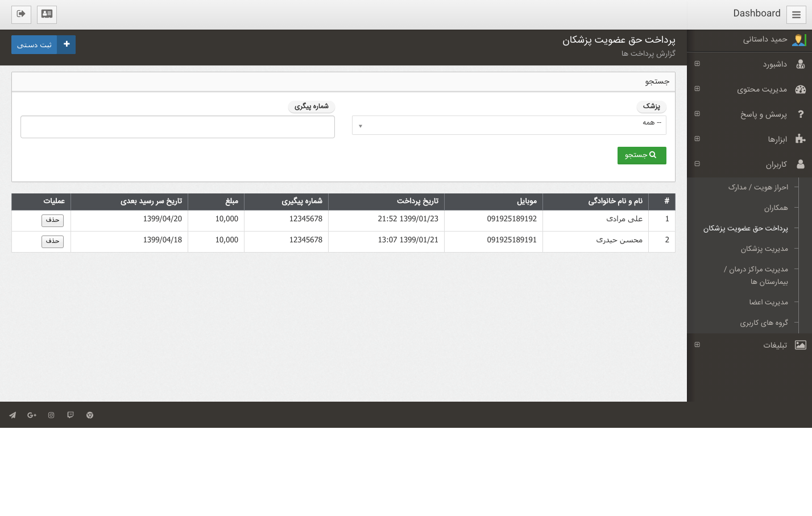
Task: Open مدیریت پزشکان in sidebar
Action: click(x=764, y=249)
